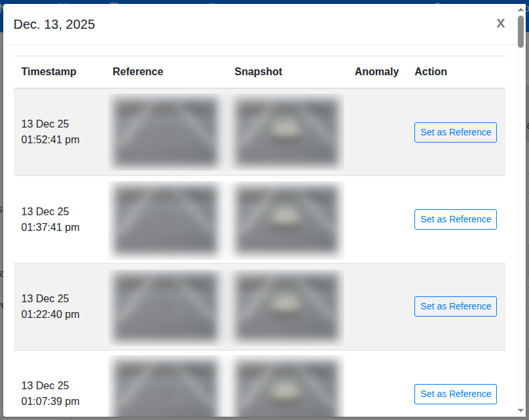Image resolution: width=529 pixels, height=420 pixels.
Task: Click the Snapshot column header
Action: click(x=258, y=71)
